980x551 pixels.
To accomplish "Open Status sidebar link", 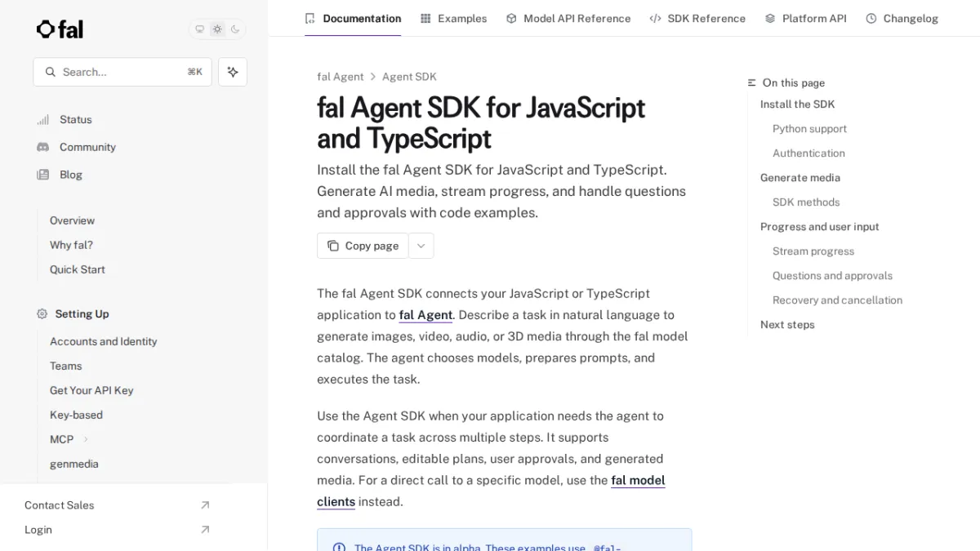I will [x=76, y=119].
